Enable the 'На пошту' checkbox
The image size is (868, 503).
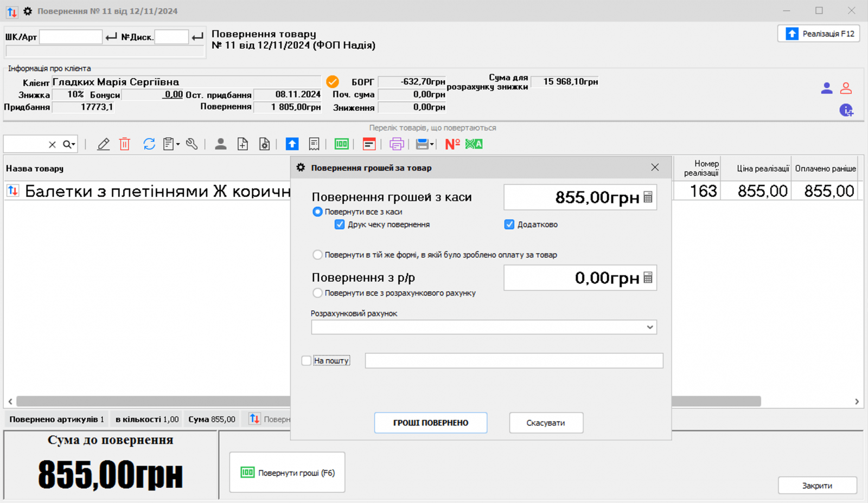tap(307, 360)
